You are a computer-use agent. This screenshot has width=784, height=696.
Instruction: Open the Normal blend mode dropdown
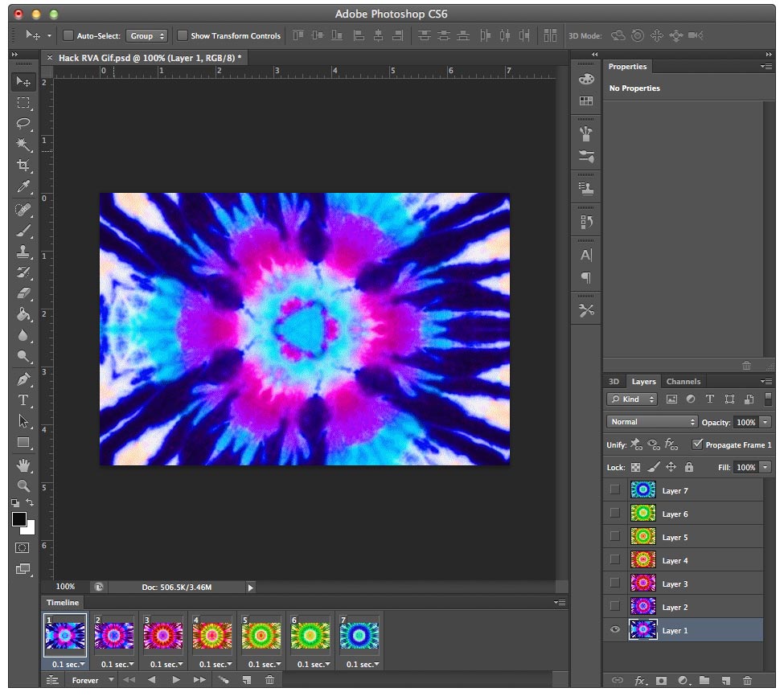click(x=652, y=422)
